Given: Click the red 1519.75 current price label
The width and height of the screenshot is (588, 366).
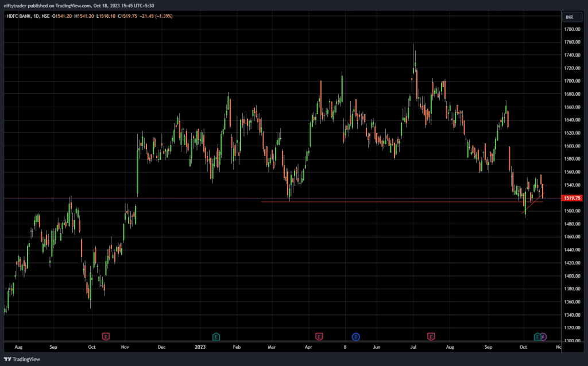Looking at the screenshot, I should click(x=572, y=198).
